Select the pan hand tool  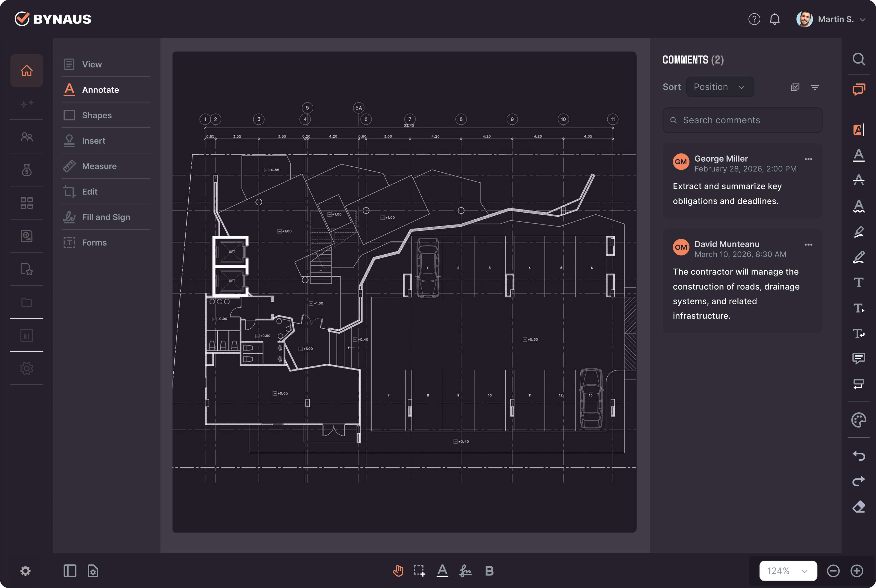pyautogui.click(x=398, y=571)
